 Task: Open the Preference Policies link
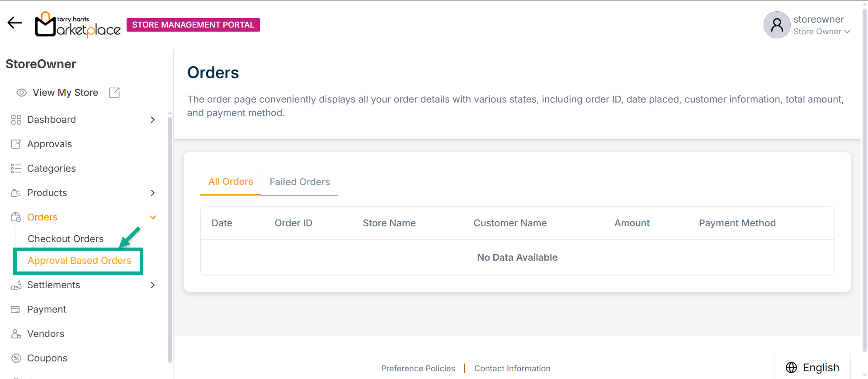coord(418,369)
